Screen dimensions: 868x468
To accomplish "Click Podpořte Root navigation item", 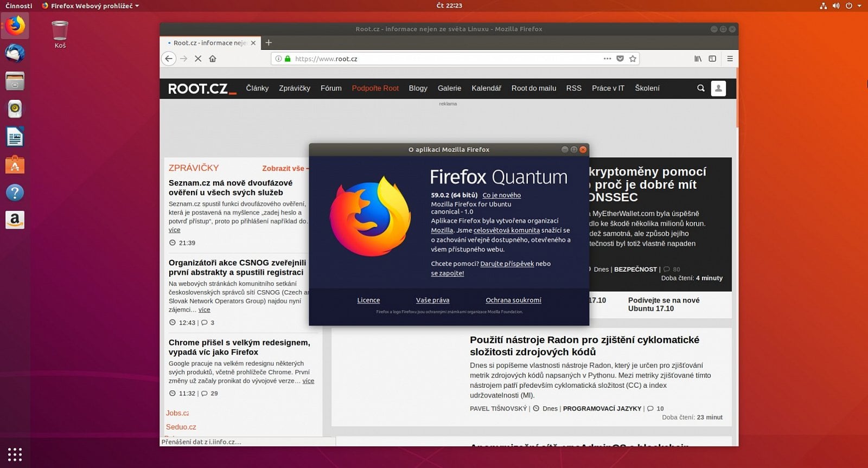I will [375, 88].
